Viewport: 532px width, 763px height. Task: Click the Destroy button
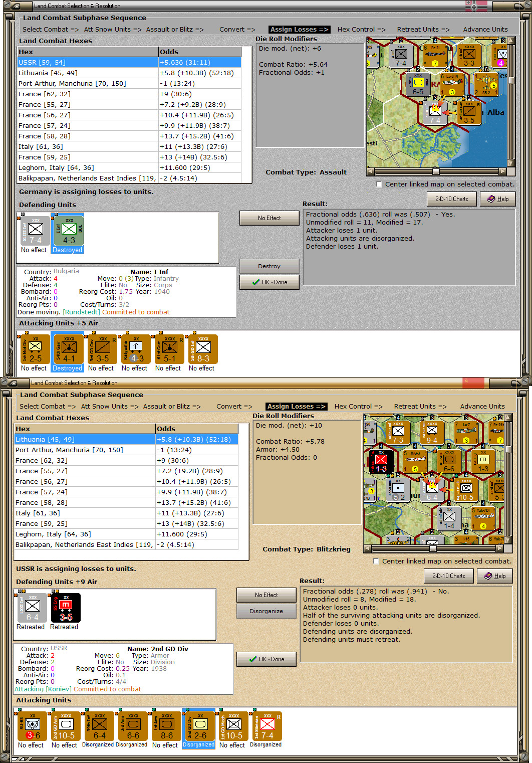pyautogui.click(x=269, y=266)
